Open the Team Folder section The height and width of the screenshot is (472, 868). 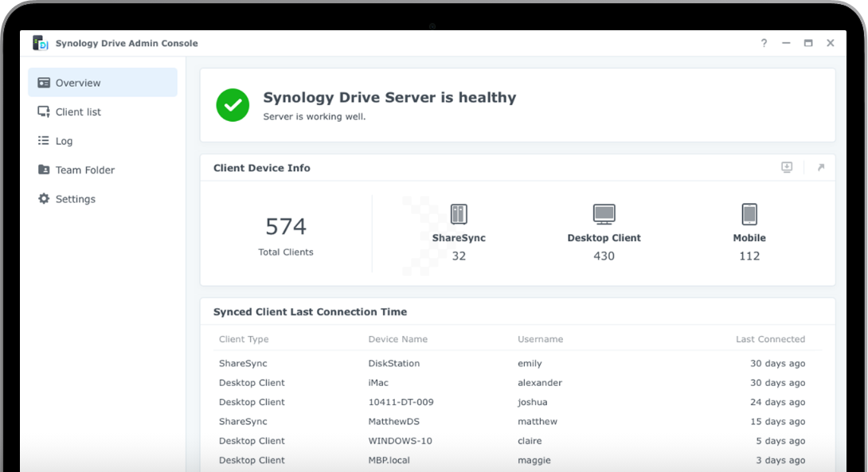pos(84,170)
